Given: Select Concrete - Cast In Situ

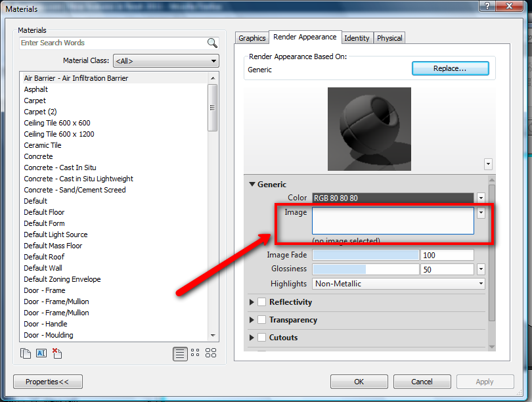Looking at the screenshot, I should click(60, 167).
